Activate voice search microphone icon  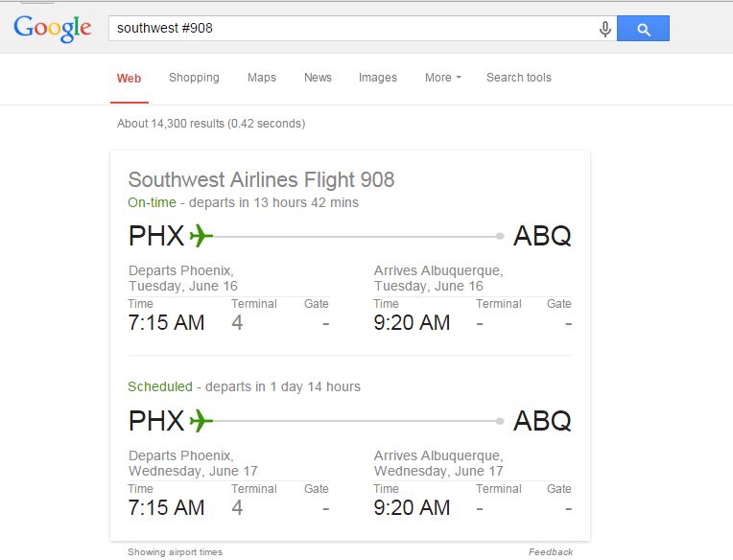(x=604, y=29)
